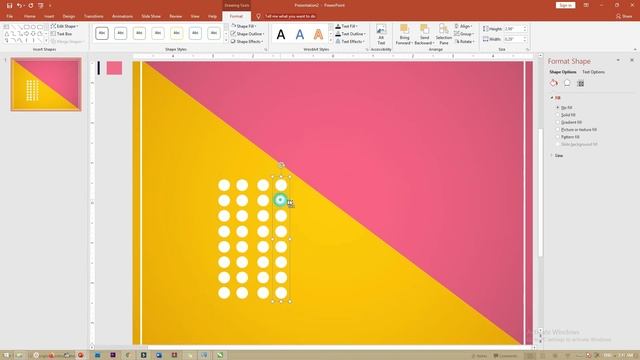
Task: Select the slide 1 thumbnail
Action: pos(46,84)
